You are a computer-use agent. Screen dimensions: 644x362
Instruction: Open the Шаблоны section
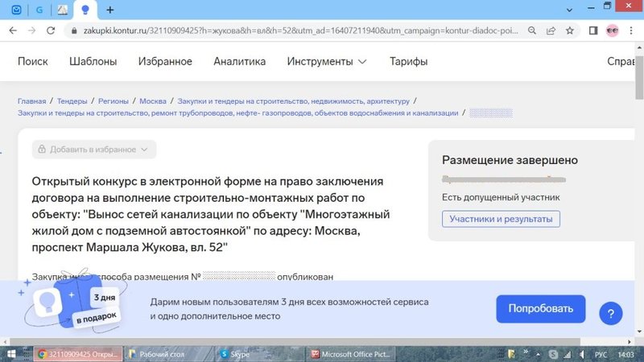click(x=93, y=62)
